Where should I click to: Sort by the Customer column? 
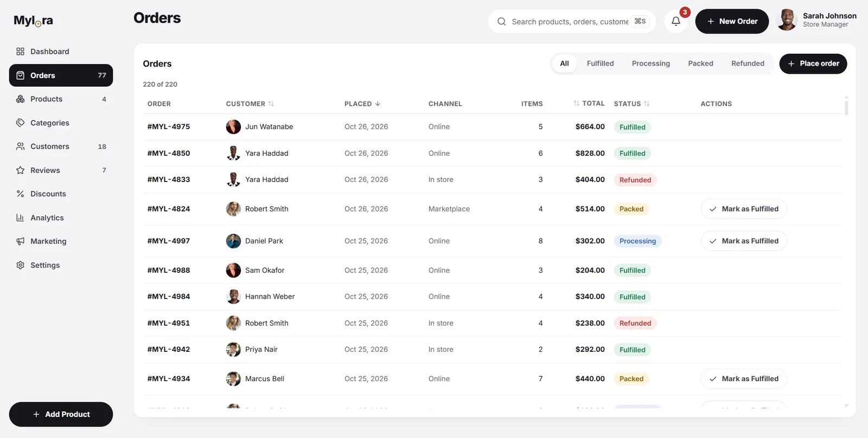[250, 104]
